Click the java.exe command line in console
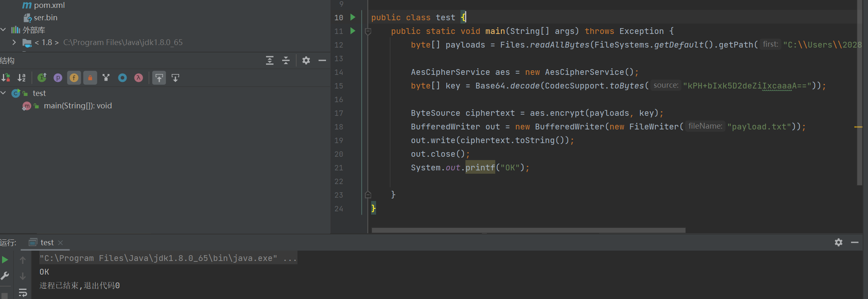The image size is (868, 299). tap(168, 258)
